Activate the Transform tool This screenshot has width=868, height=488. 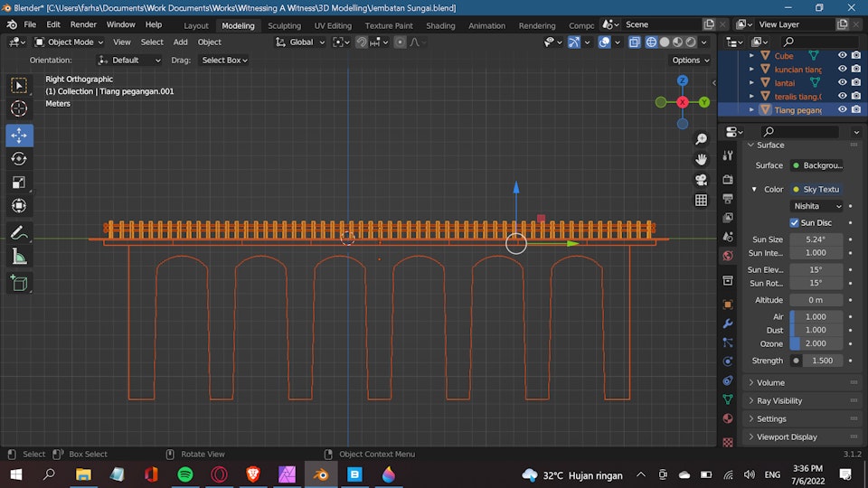[19, 206]
